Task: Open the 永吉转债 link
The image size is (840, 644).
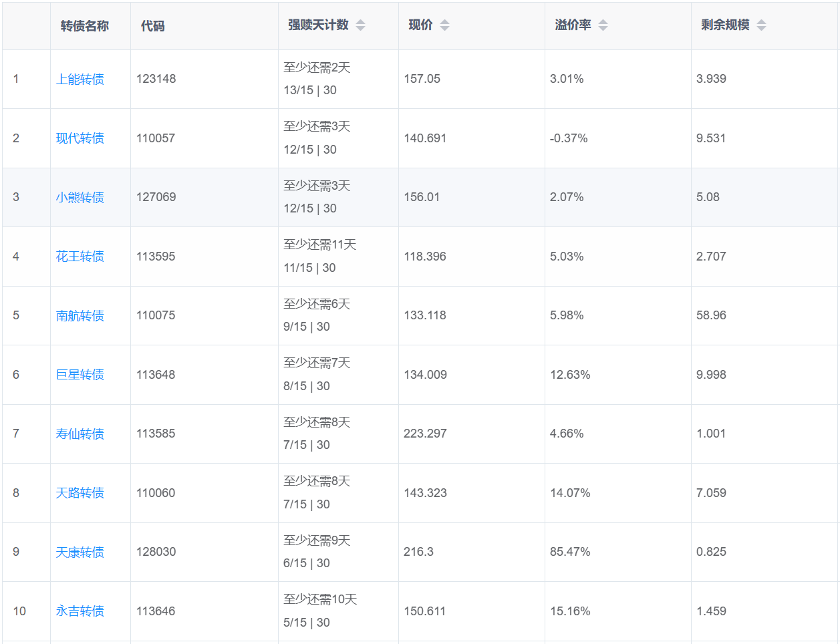Action: [80, 611]
